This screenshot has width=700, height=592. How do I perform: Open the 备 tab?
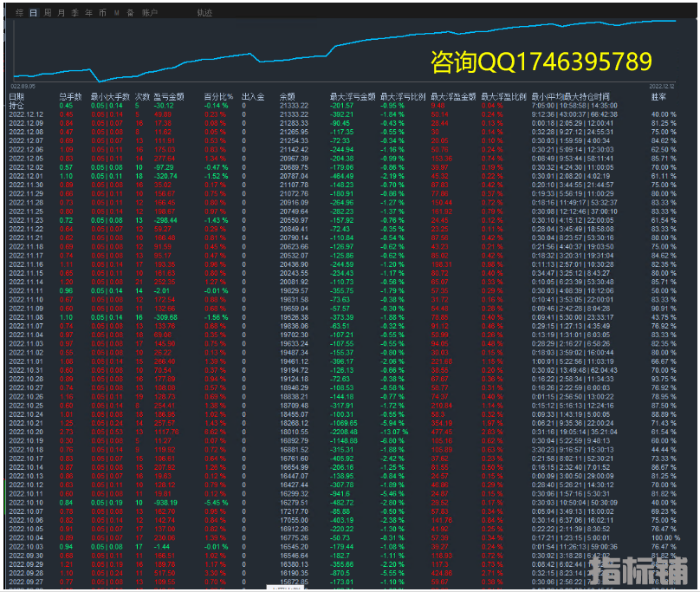pyautogui.click(x=130, y=13)
